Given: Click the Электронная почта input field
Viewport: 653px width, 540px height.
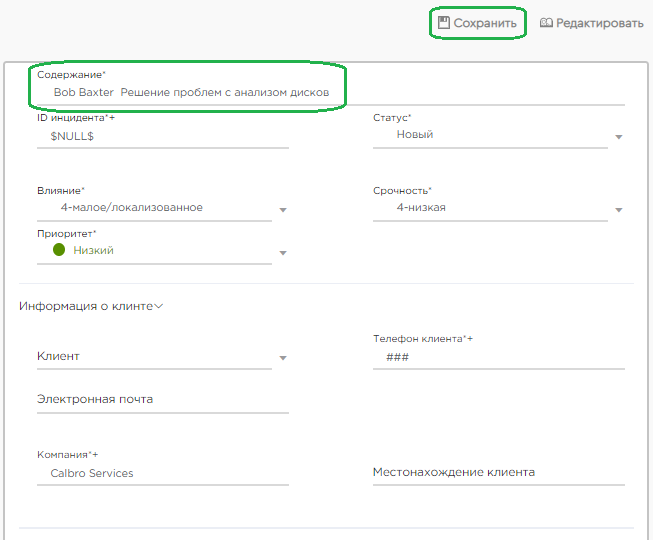Looking at the screenshot, I should (x=163, y=399).
